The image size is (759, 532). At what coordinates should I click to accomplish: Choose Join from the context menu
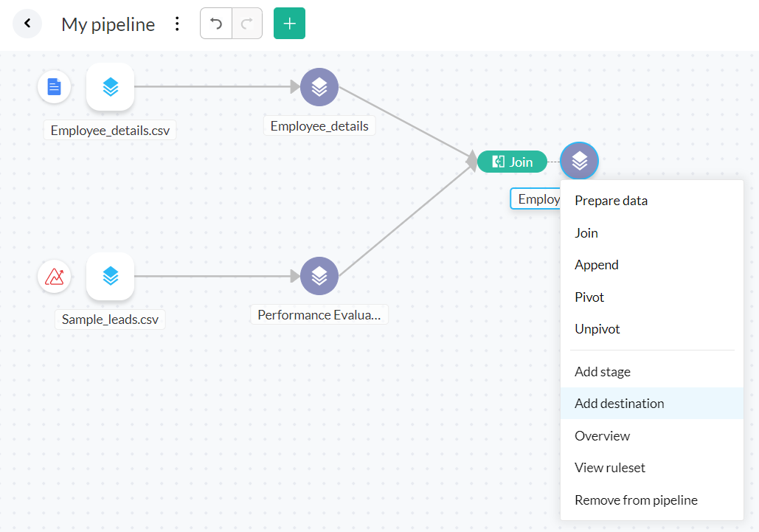tap(651, 233)
